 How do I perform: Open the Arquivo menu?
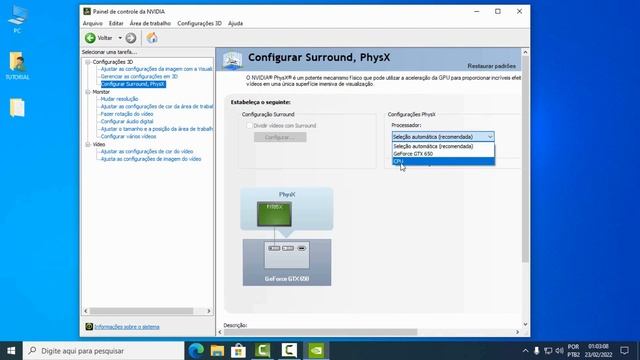(93, 23)
